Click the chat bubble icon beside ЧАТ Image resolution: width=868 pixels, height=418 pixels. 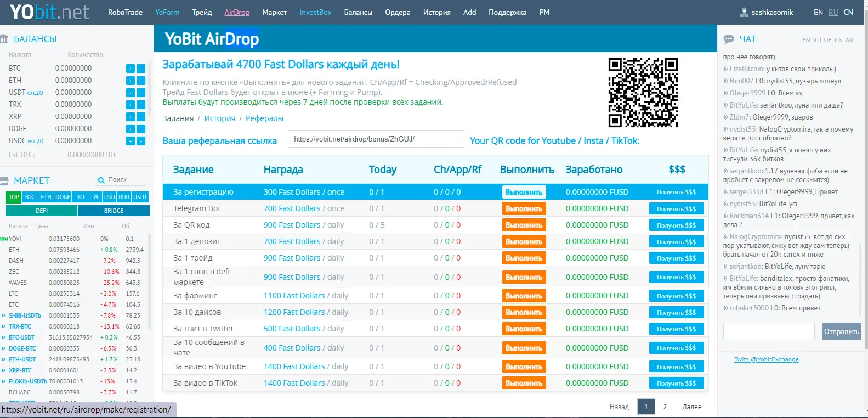729,39
